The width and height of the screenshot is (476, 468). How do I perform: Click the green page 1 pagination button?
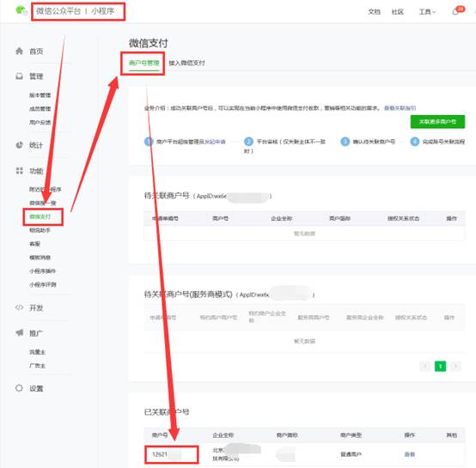(440, 367)
